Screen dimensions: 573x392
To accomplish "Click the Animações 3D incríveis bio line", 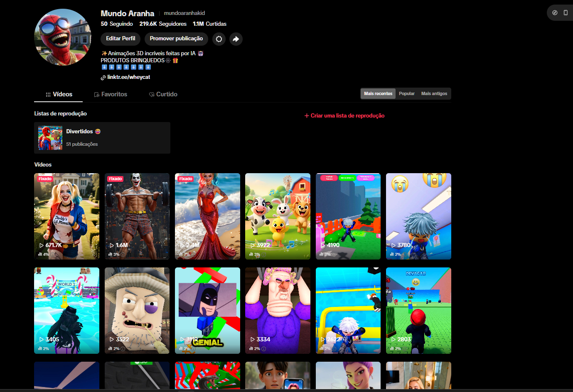I will pyautogui.click(x=152, y=54).
